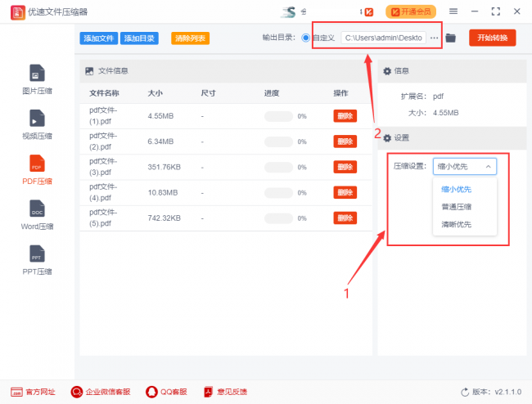Image resolution: width=532 pixels, height=404 pixels.
Task: Browse output path with the three-dot button
Action: (434, 38)
